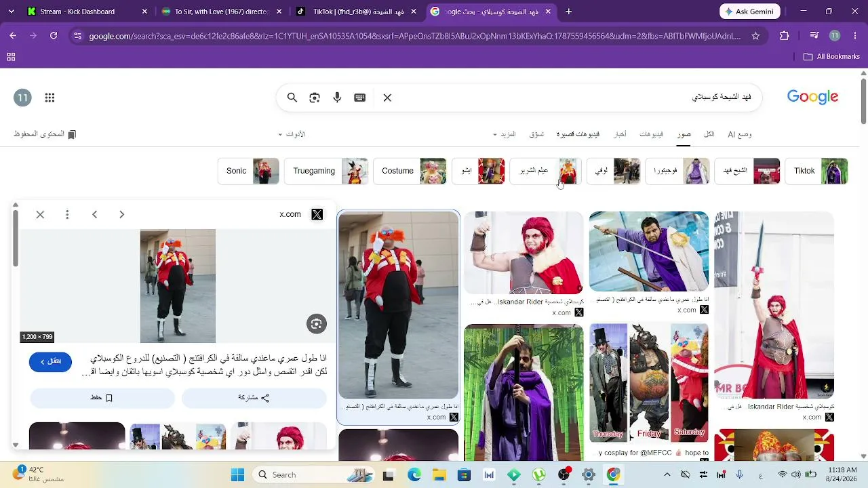868x488 pixels.
Task: Filter images by the فوجيتورا chip
Action: click(x=677, y=171)
